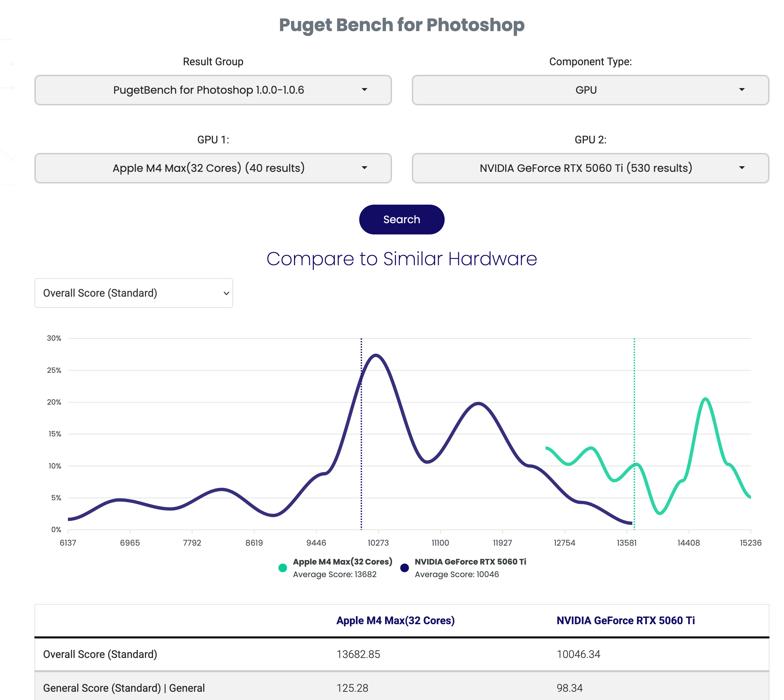Click the tallest peak of the green curve

(706, 399)
